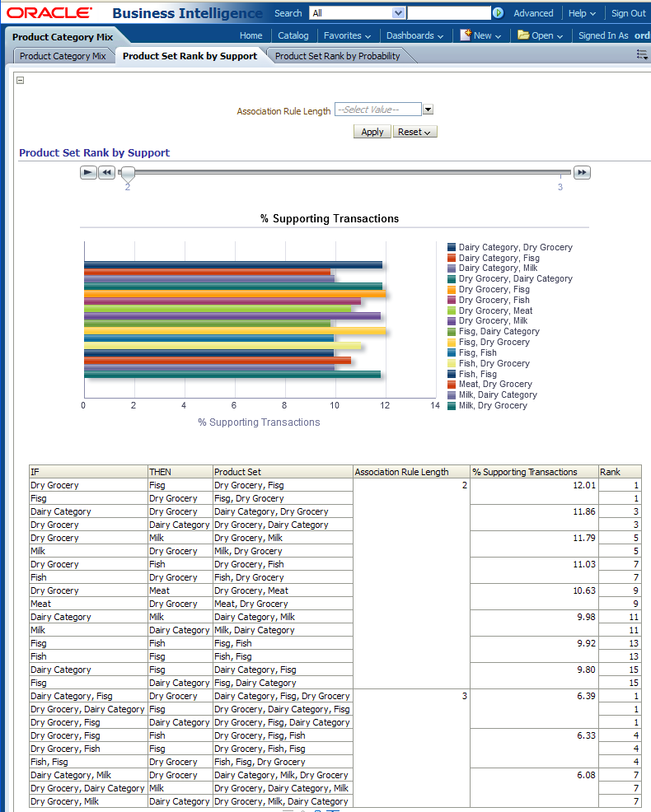Switch to the Product Category Mix tab
This screenshot has height=812, width=651.
pos(63,56)
